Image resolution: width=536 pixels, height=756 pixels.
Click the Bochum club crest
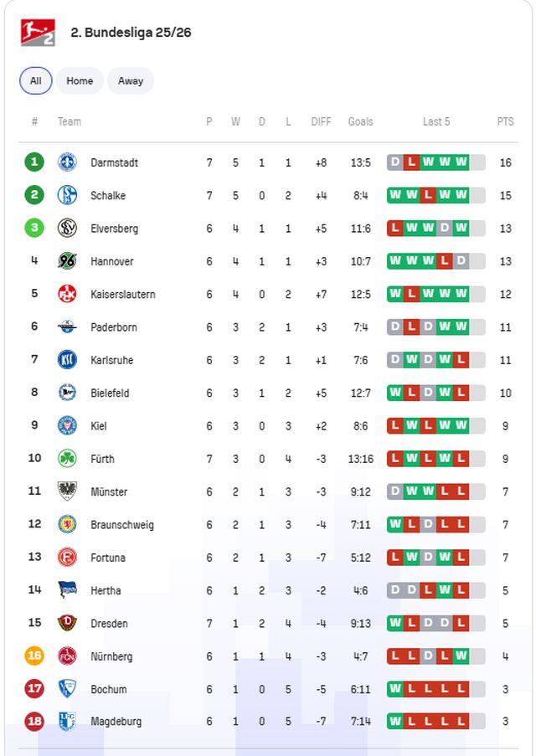point(67,689)
